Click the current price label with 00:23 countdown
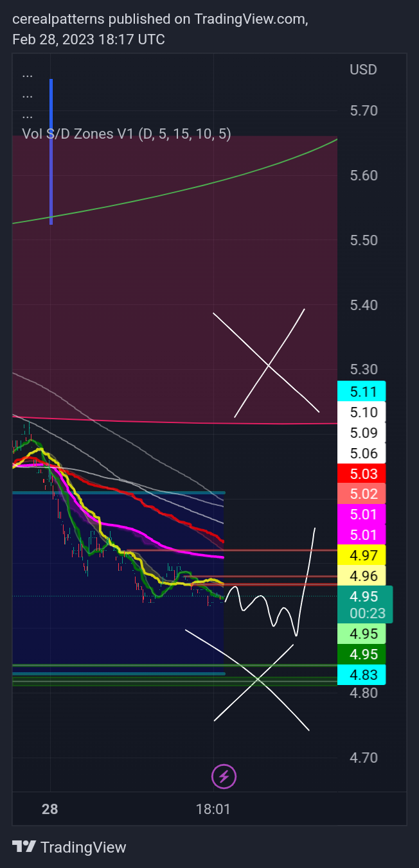The height and width of the screenshot is (868, 419). pyautogui.click(x=364, y=605)
